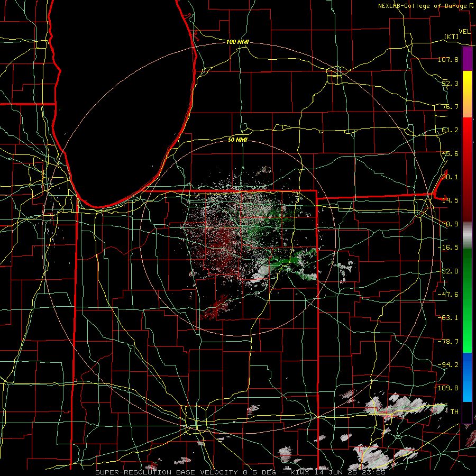Click the Super-Resolution Base Velocity caption

241,472
